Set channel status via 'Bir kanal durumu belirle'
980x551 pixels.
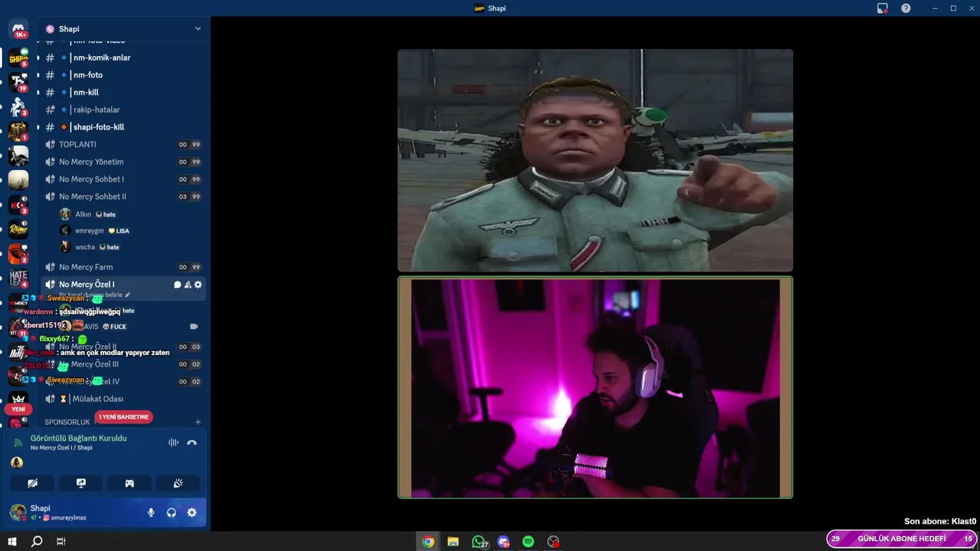tap(95, 295)
